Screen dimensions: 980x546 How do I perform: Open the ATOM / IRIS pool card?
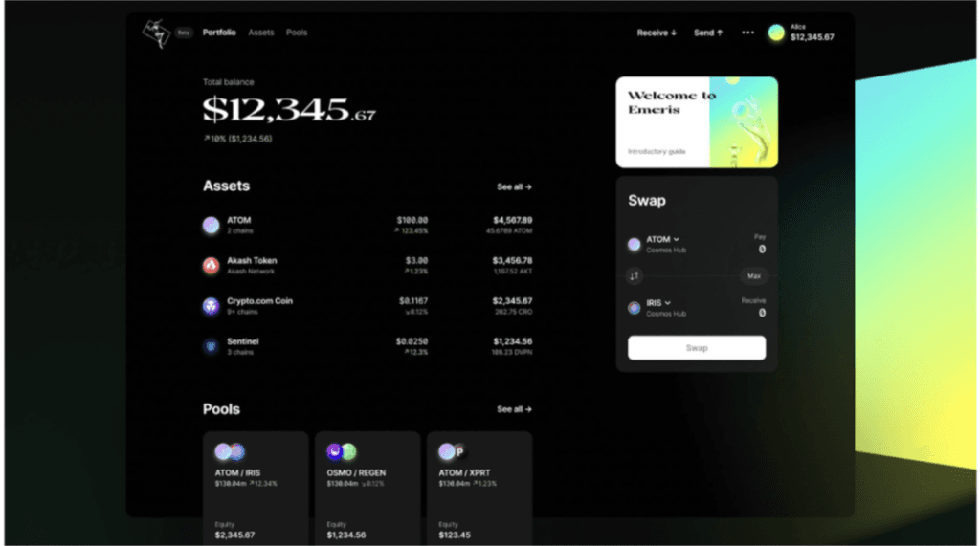(256, 488)
